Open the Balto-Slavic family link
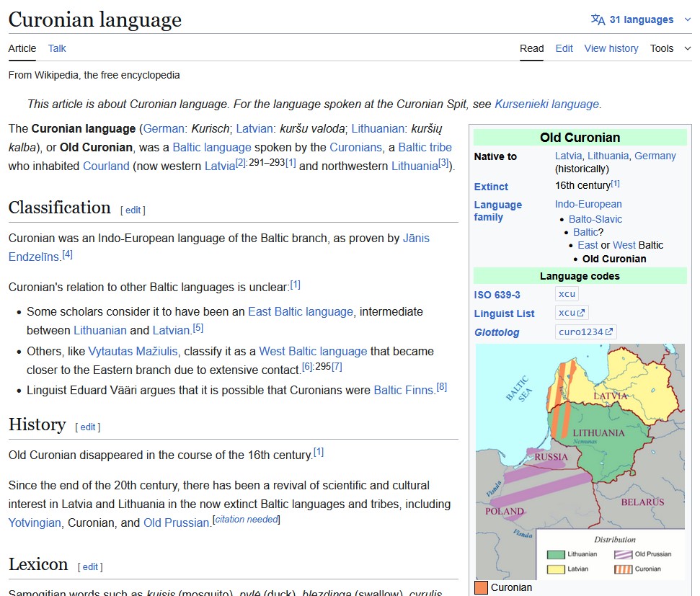The image size is (700, 596). (x=595, y=219)
